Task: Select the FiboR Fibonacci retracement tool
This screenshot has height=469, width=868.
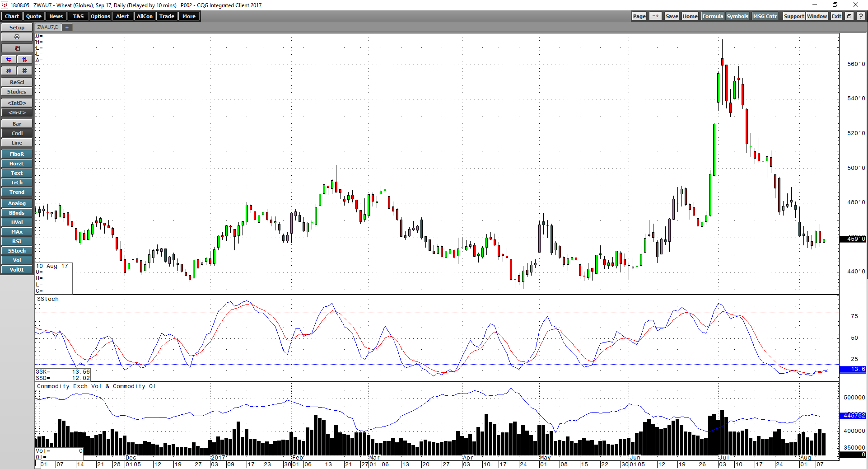Action: point(17,154)
